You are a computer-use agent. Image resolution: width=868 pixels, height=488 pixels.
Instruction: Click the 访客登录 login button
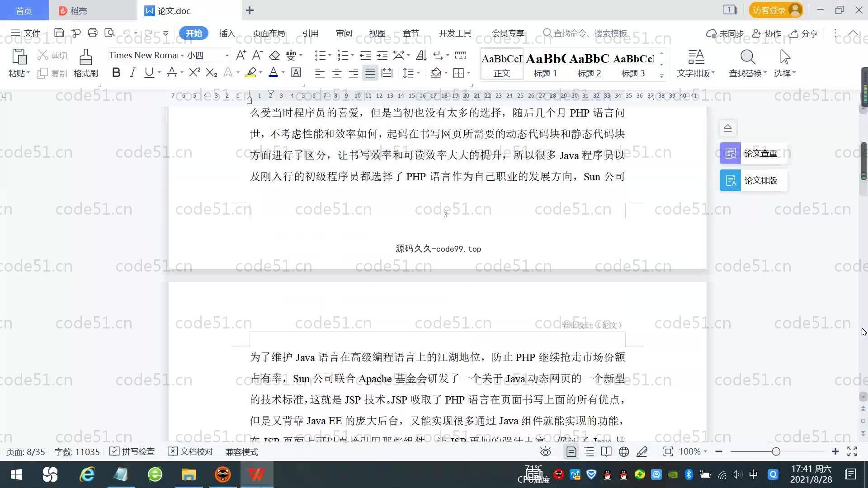(x=776, y=10)
